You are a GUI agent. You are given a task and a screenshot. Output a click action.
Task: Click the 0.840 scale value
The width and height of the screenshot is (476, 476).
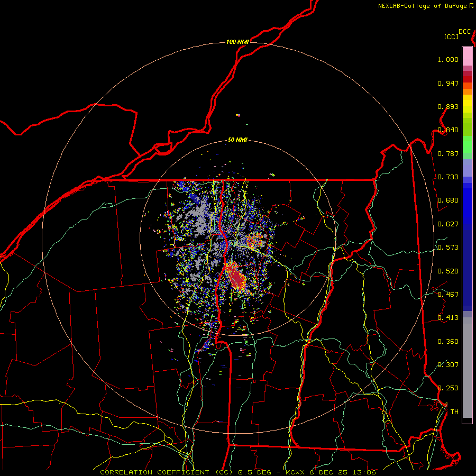click(448, 130)
